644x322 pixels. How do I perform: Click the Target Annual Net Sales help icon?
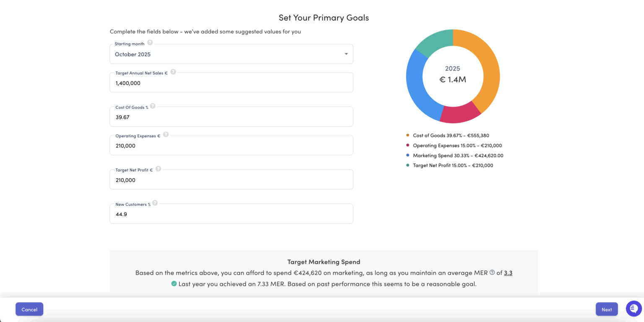click(173, 72)
